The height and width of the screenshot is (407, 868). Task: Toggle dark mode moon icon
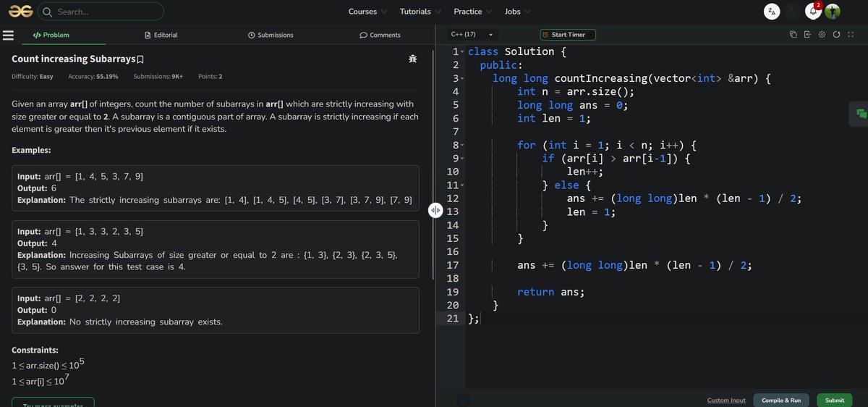coord(793,12)
